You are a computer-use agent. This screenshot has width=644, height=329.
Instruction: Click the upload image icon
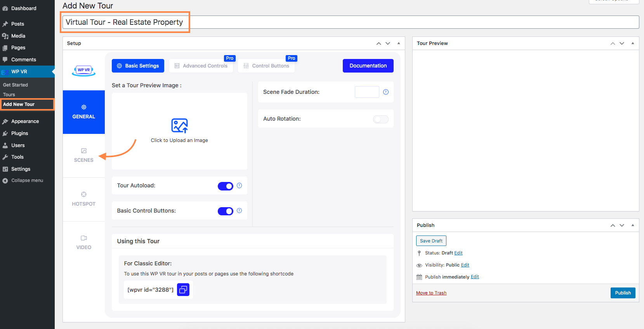tap(179, 126)
